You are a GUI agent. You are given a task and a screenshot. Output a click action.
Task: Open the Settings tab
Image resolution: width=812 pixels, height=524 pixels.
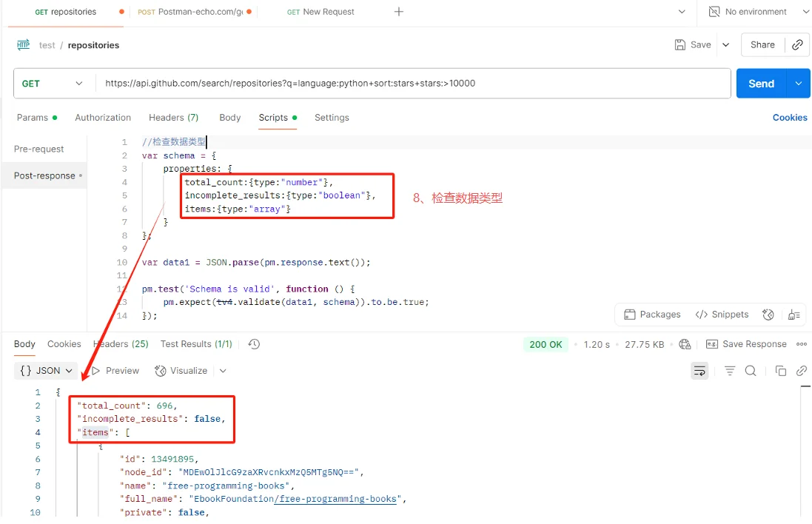pyautogui.click(x=332, y=118)
